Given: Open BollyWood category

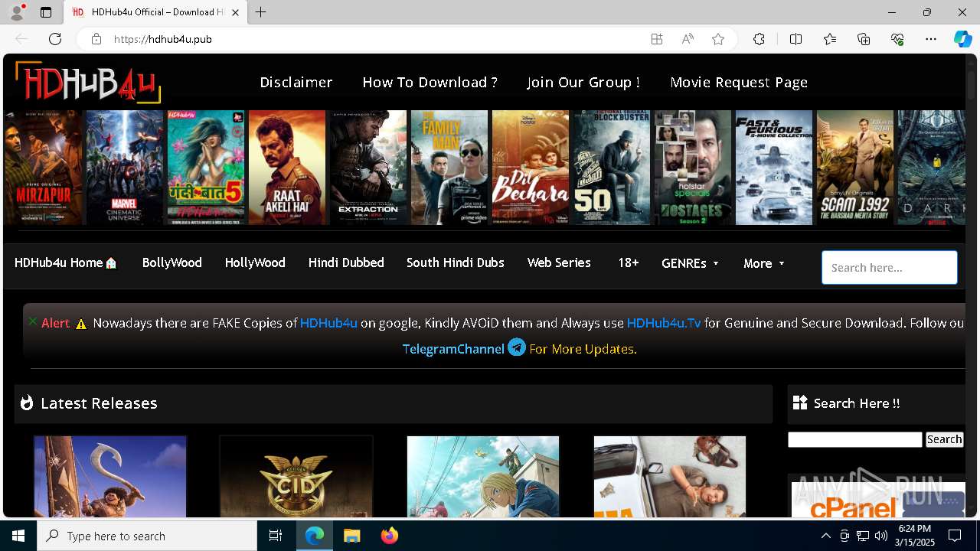Looking at the screenshot, I should pos(172,262).
